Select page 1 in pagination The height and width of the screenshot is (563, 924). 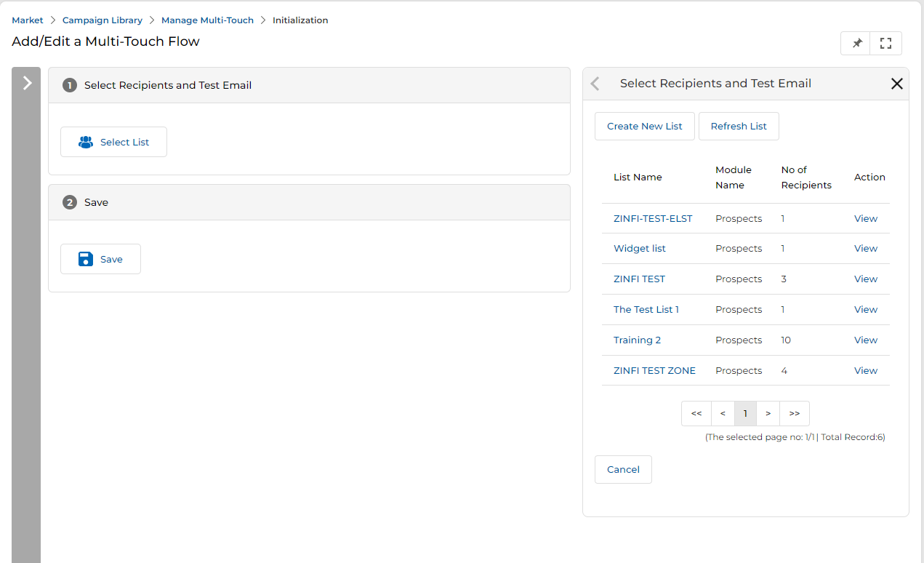click(745, 413)
